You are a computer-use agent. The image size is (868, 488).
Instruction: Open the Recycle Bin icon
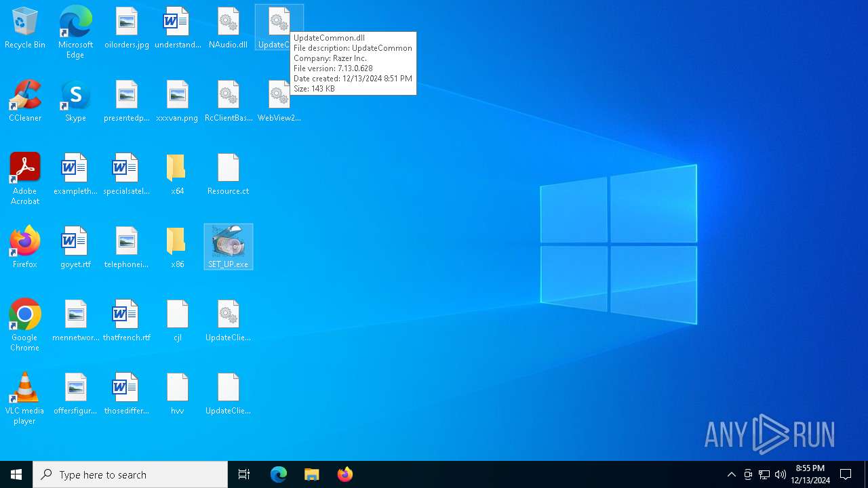coord(25,28)
